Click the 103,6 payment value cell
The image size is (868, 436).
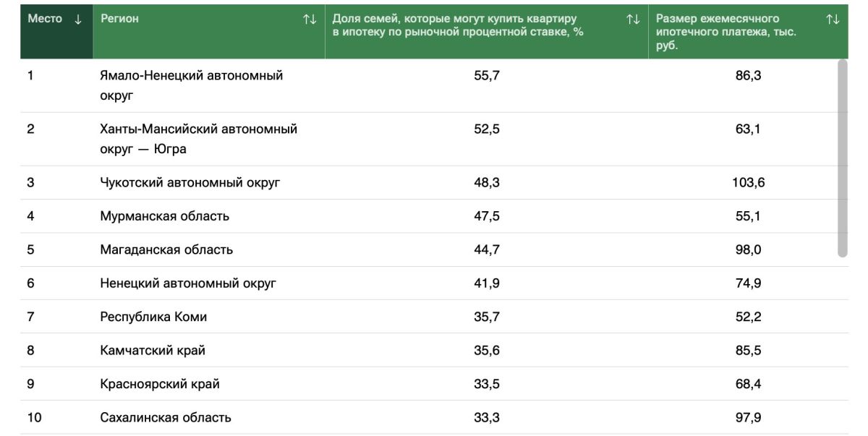coord(749,183)
